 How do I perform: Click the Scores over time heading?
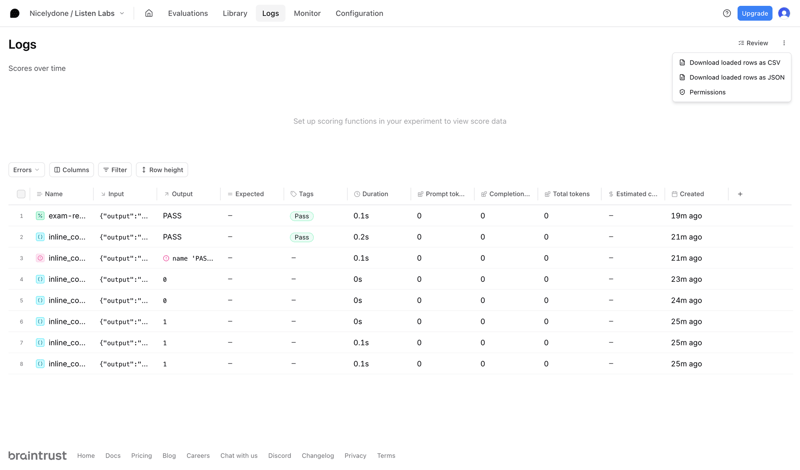[37, 68]
